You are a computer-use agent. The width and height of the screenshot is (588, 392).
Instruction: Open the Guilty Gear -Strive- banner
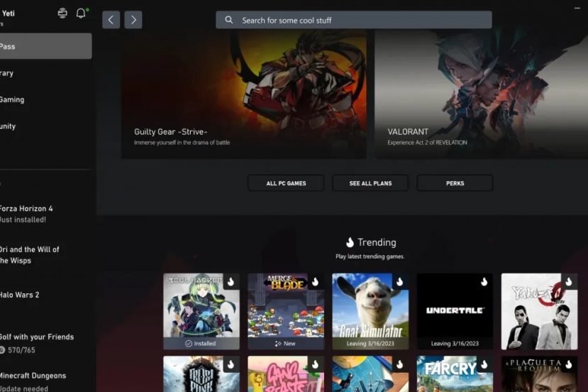click(x=244, y=94)
